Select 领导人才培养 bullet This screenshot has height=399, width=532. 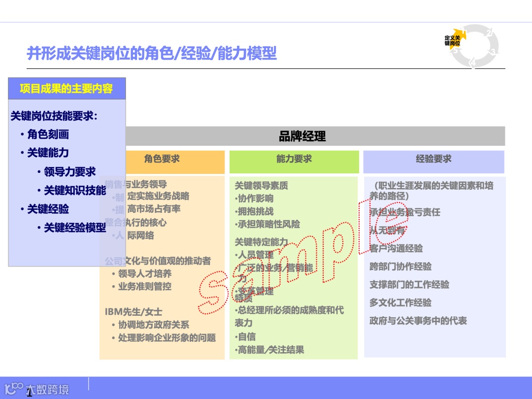[x=145, y=273]
